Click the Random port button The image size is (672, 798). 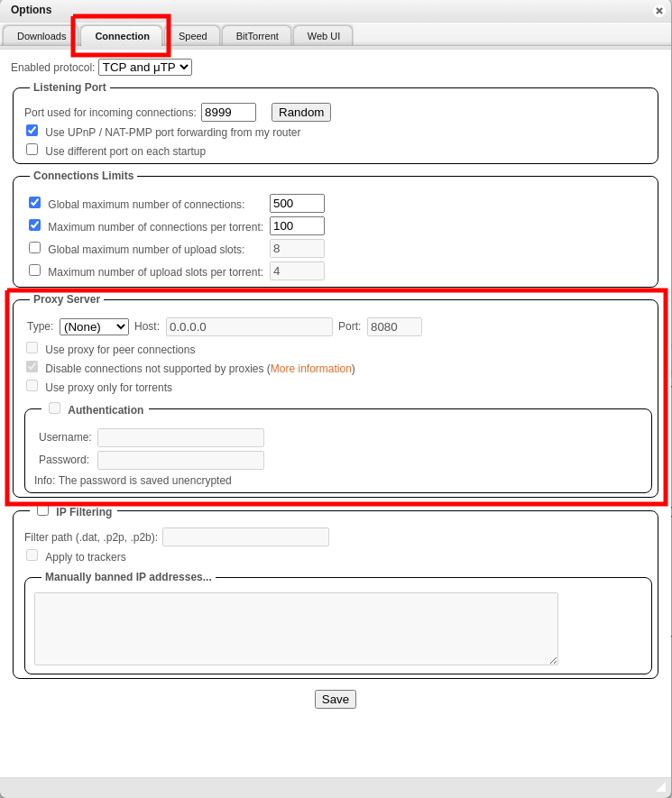click(x=301, y=113)
